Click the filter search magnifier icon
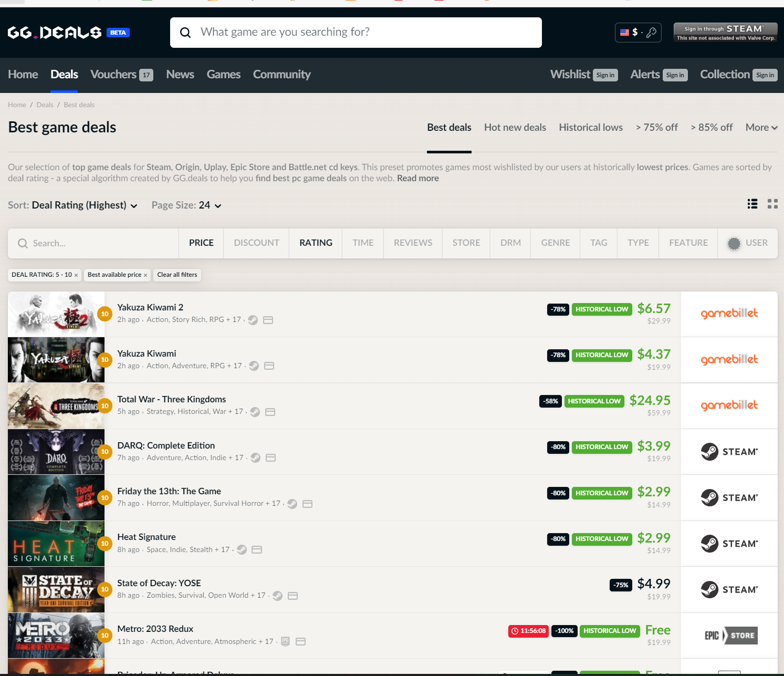The width and height of the screenshot is (784, 676). [23, 243]
